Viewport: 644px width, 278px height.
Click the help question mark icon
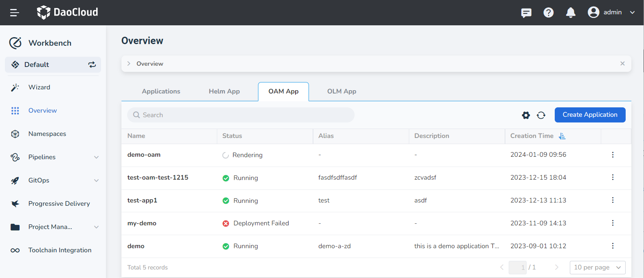(x=548, y=13)
